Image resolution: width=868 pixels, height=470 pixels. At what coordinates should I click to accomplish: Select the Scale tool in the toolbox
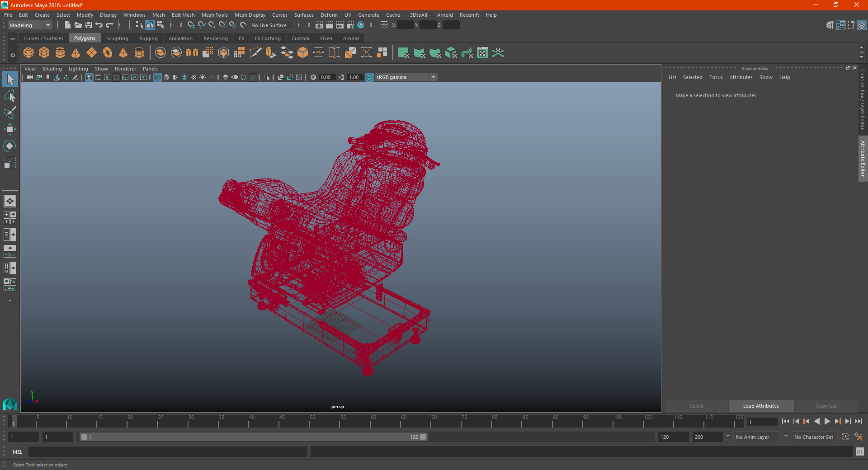click(10, 163)
